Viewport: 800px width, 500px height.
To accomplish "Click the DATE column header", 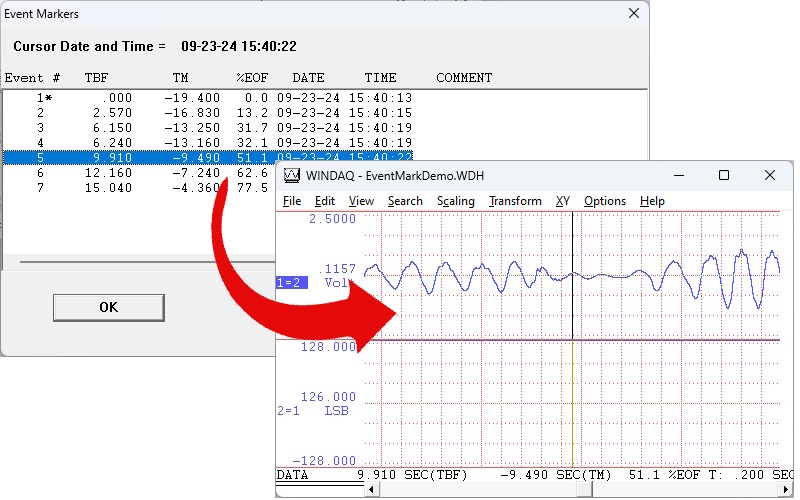I will [308, 78].
